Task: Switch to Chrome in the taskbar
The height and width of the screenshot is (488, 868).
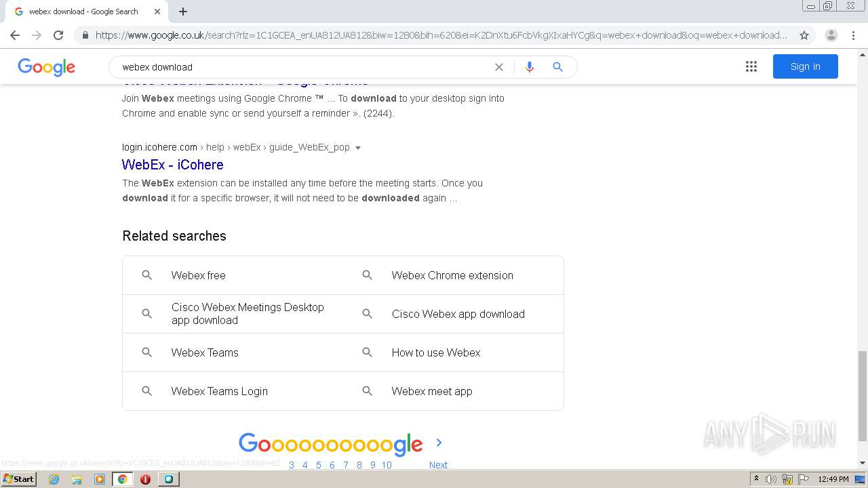Action: pyautogui.click(x=123, y=479)
